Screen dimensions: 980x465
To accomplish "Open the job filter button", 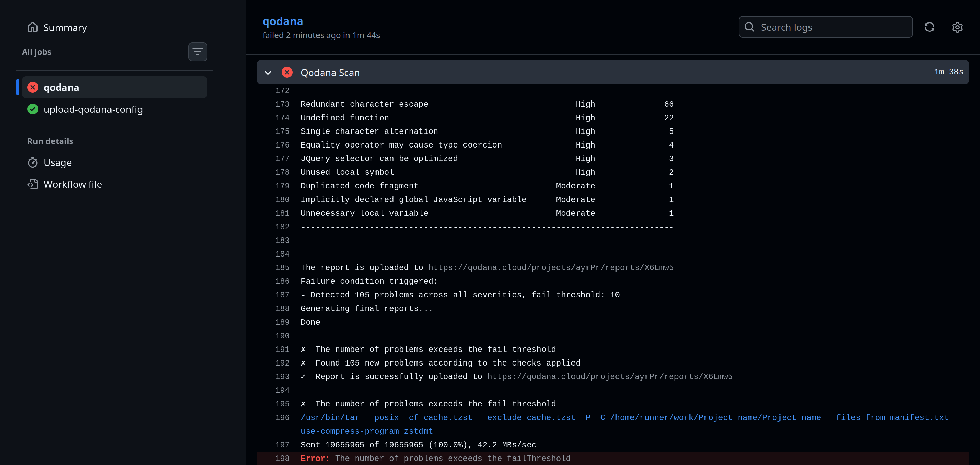I will coord(197,52).
